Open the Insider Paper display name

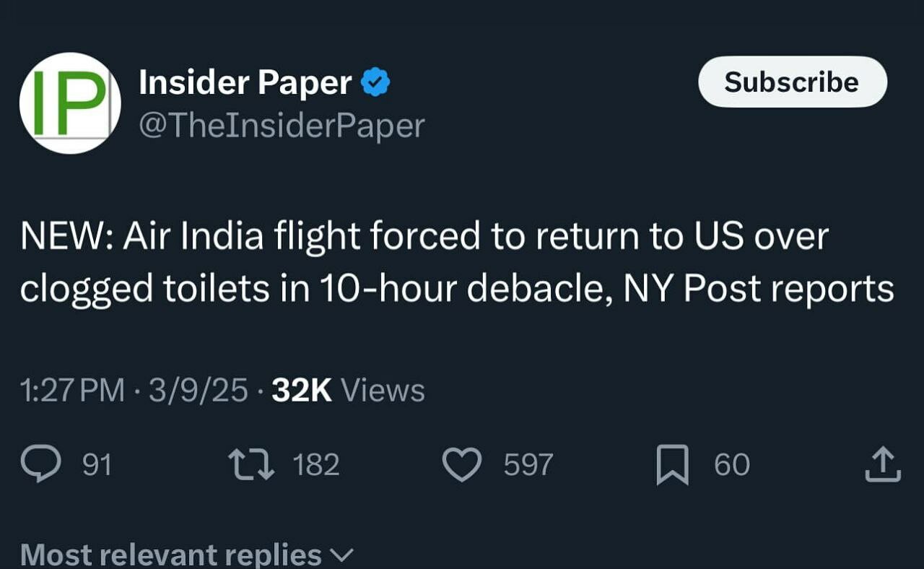(245, 83)
